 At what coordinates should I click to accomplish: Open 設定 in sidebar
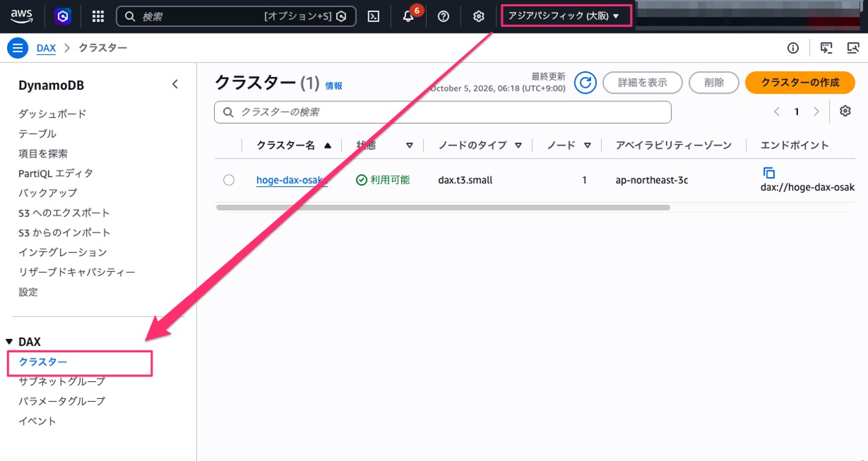pyautogui.click(x=28, y=292)
